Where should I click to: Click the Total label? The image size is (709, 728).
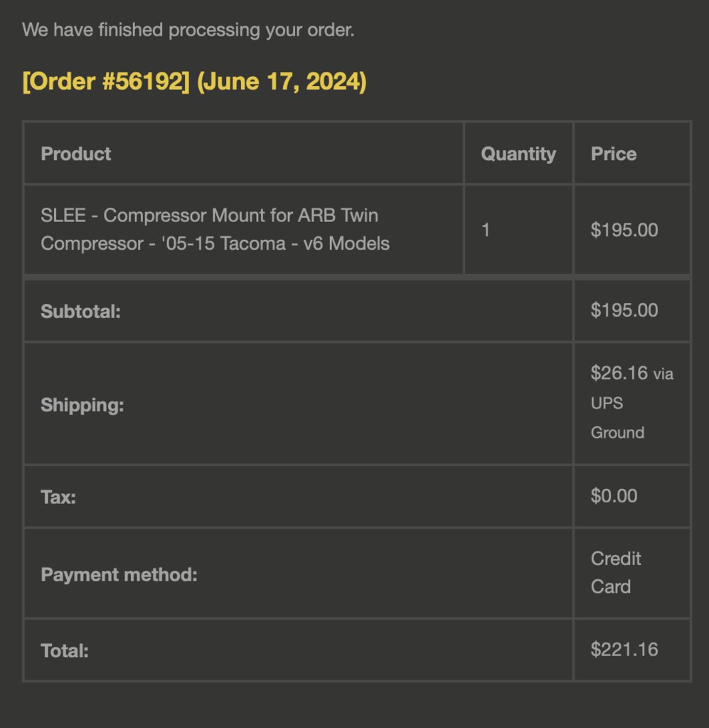pos(65,651)
